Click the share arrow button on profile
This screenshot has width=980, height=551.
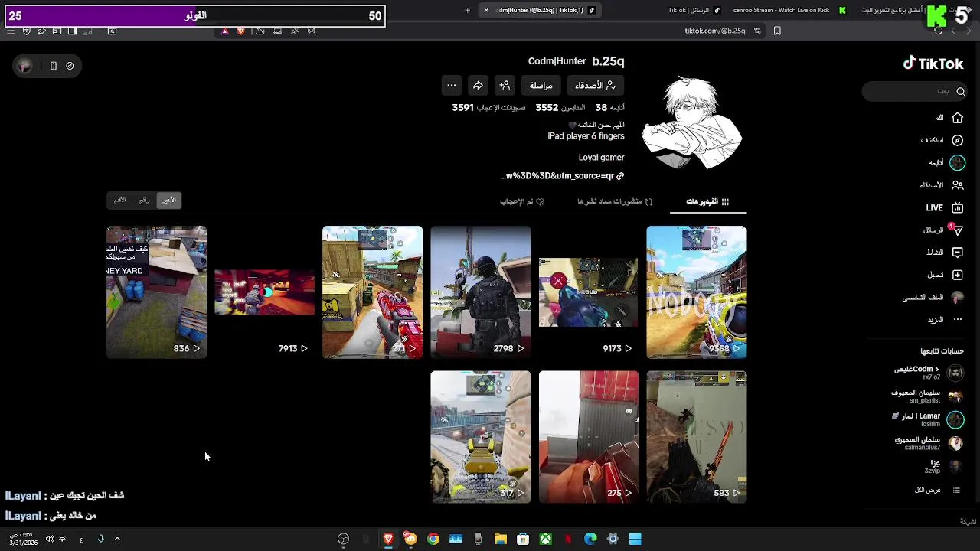[478, 85]
